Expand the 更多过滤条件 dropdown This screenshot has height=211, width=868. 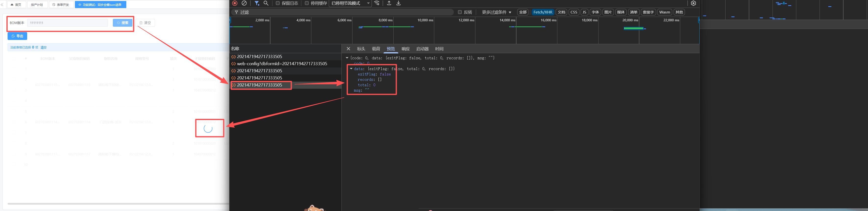tap(496, 12)
